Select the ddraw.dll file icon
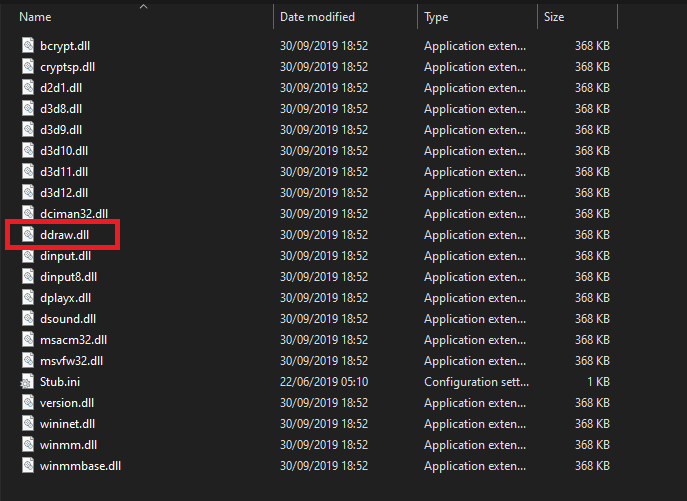The image size is (687, 501). click(28, 234)
